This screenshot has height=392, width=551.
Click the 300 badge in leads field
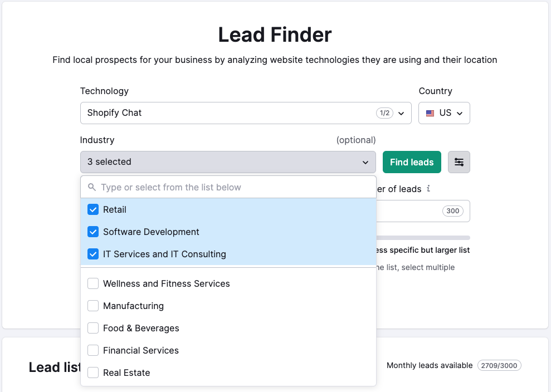pyautogui.click(x=452, y=210)
